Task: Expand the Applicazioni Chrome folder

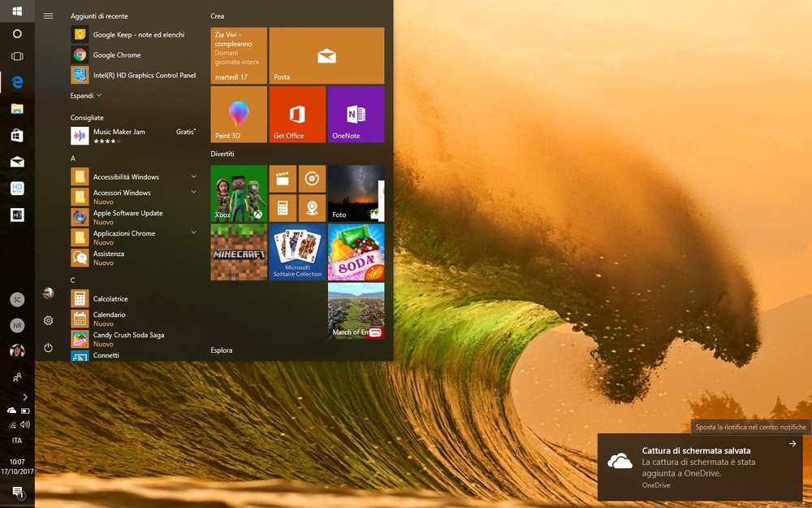Action: tap(193, 233)
